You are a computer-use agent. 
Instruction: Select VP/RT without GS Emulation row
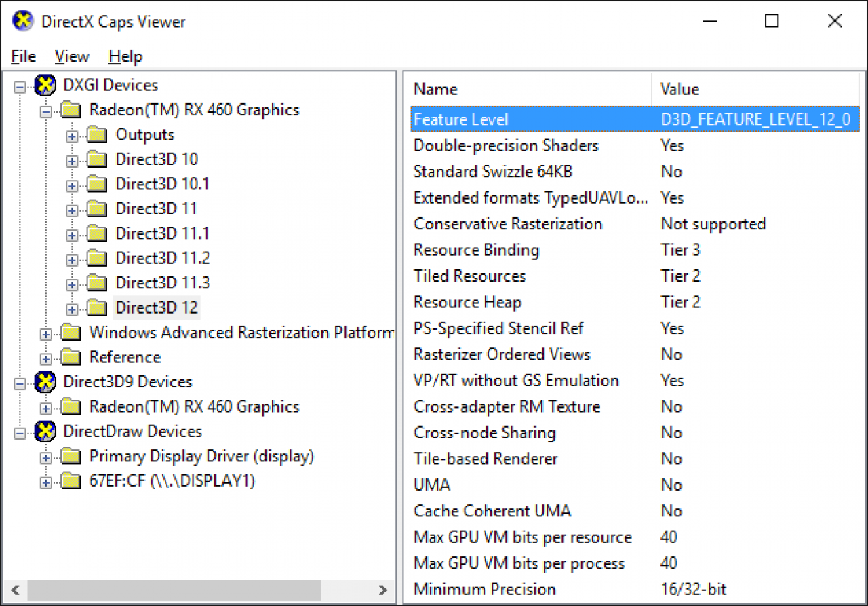(x=635, y=381)
